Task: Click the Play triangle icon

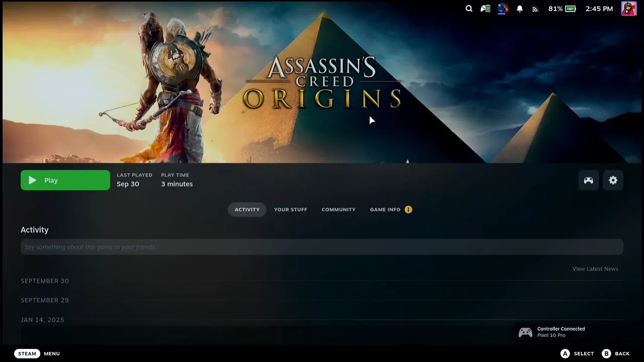Action: [32, 180]
